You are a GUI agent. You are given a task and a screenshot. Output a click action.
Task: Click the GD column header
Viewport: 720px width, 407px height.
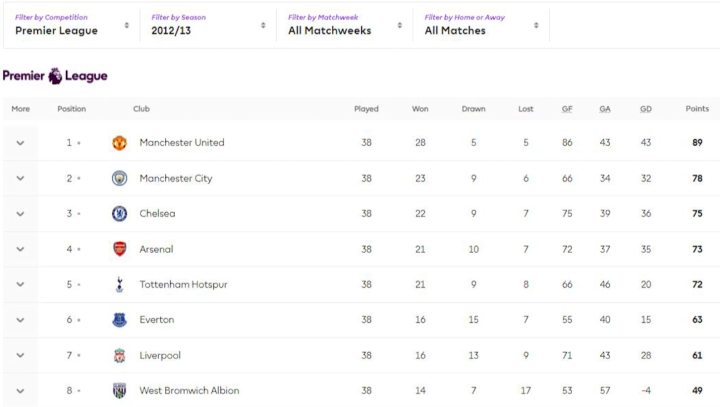coord(645,109)
